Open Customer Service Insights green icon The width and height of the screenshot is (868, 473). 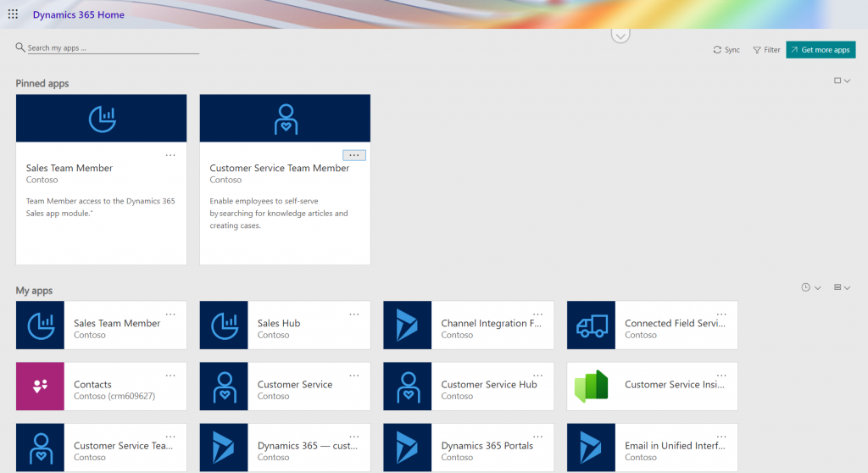click(591, 386)
